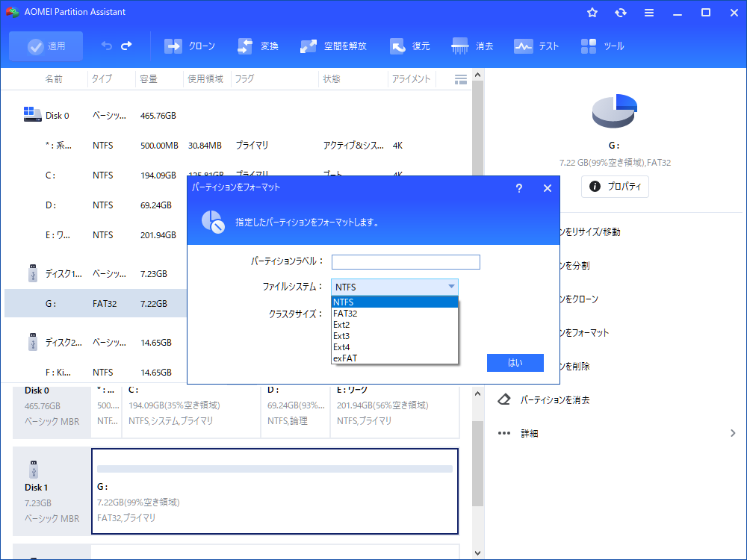Click the パーティションラベル input field
The image size is (747, 560).
406,262
